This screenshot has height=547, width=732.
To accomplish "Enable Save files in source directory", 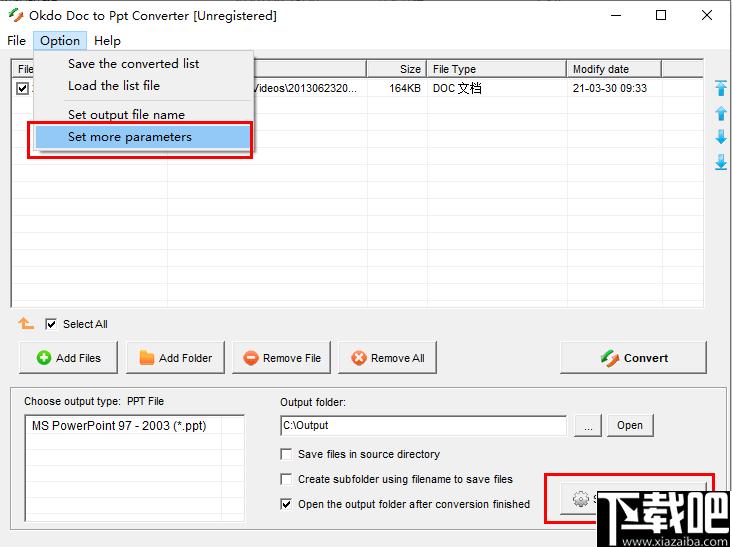I will 286,454.
